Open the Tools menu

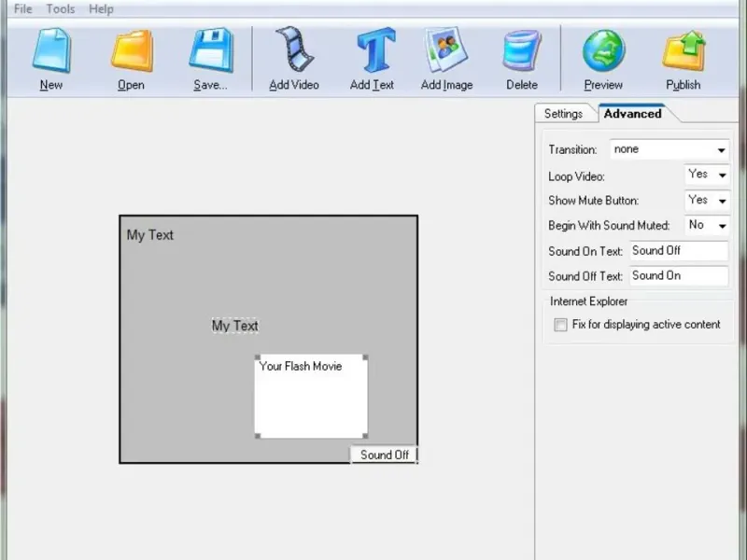point(60,9)
